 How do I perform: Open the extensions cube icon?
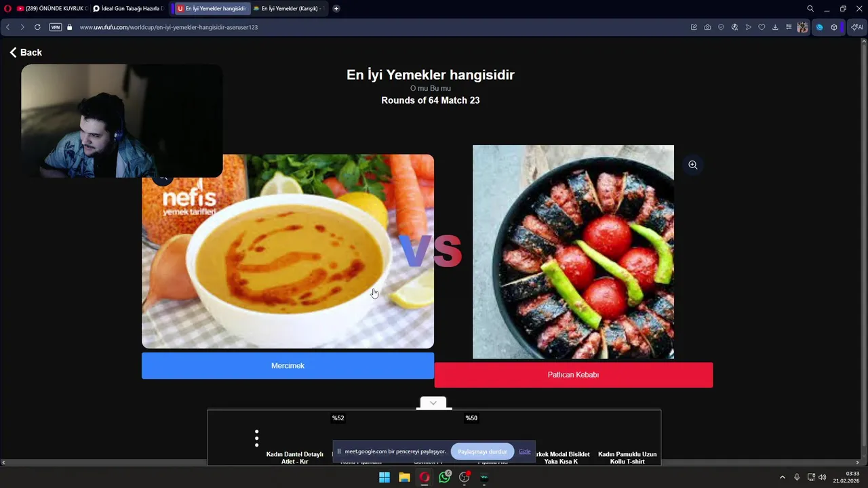[834, 27]
